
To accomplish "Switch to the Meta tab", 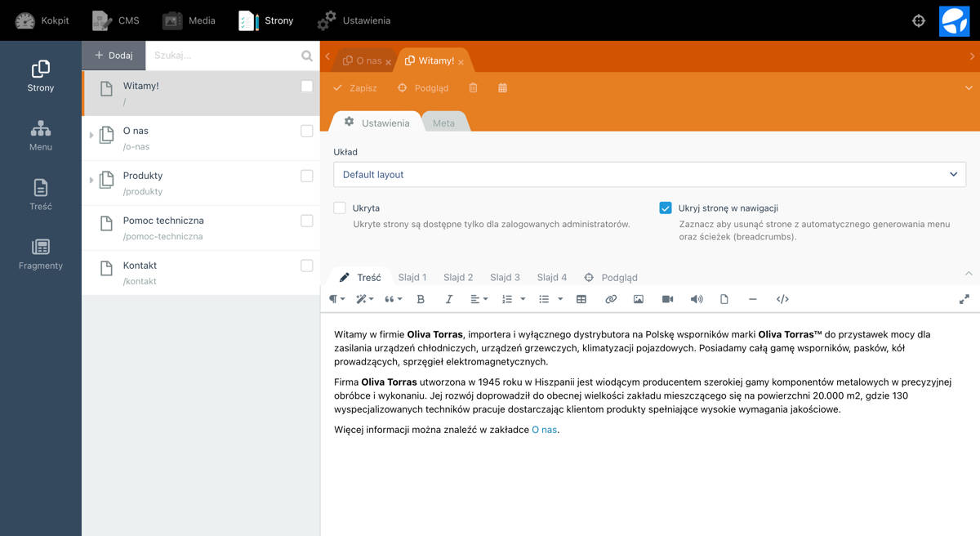I will pos(443,123).
